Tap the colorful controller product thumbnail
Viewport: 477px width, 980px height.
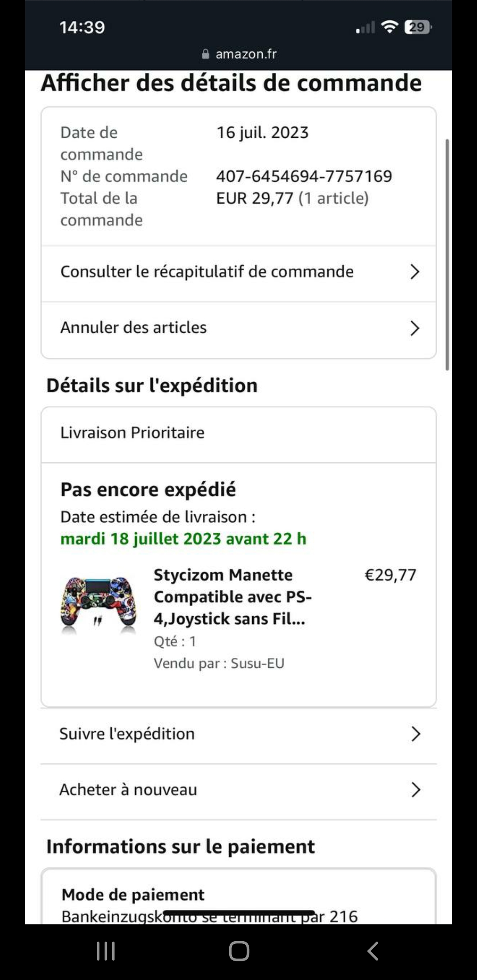pyautogui.click(x=98, y=603)
